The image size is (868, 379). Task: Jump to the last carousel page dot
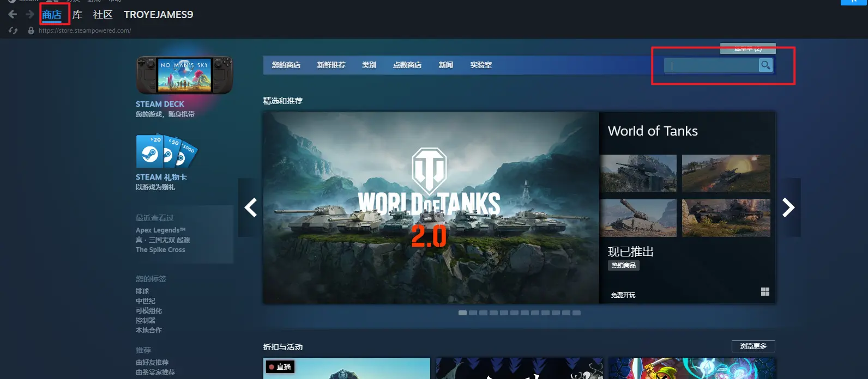click(x=576, y=313)
